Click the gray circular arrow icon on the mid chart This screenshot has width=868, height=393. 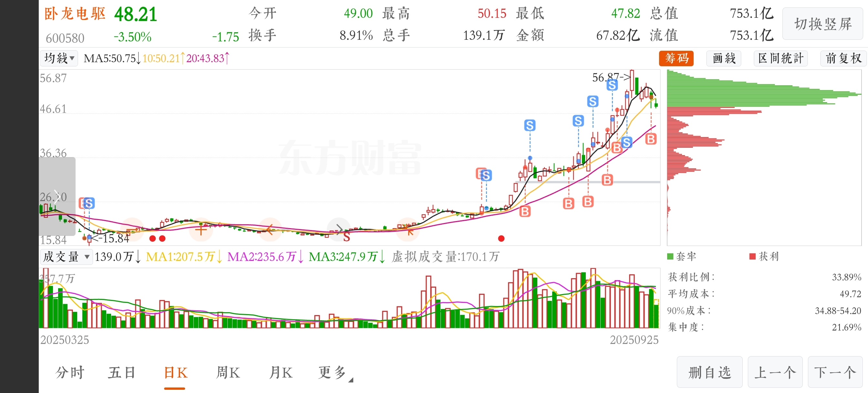click(x=339, y=229)
